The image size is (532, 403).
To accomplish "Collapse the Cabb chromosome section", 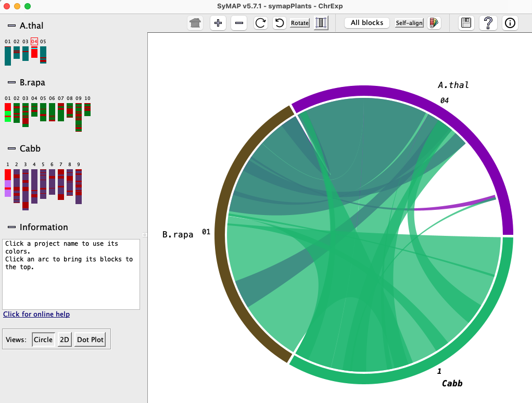I will coord(11,148).
